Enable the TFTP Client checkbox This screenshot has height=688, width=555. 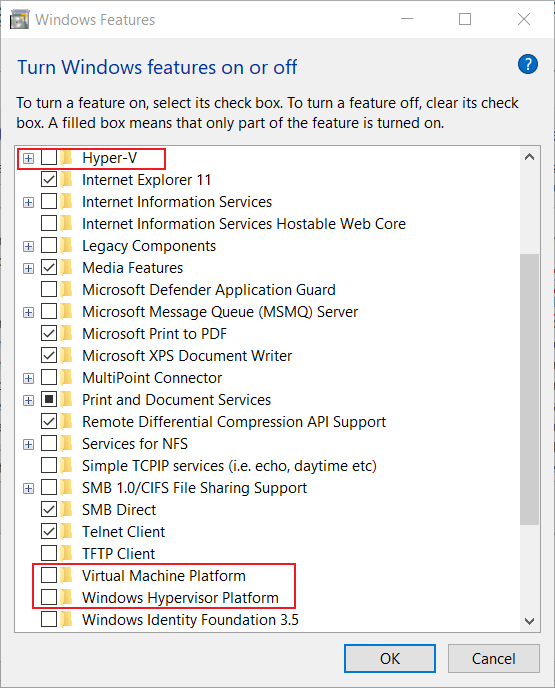point(49,553)
